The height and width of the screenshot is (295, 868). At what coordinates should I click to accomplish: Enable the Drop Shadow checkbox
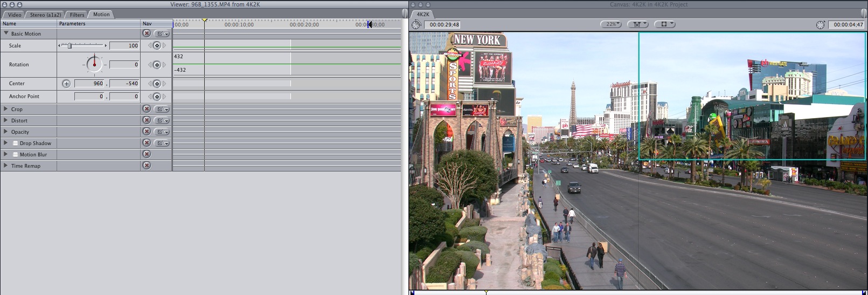(16, 143)
